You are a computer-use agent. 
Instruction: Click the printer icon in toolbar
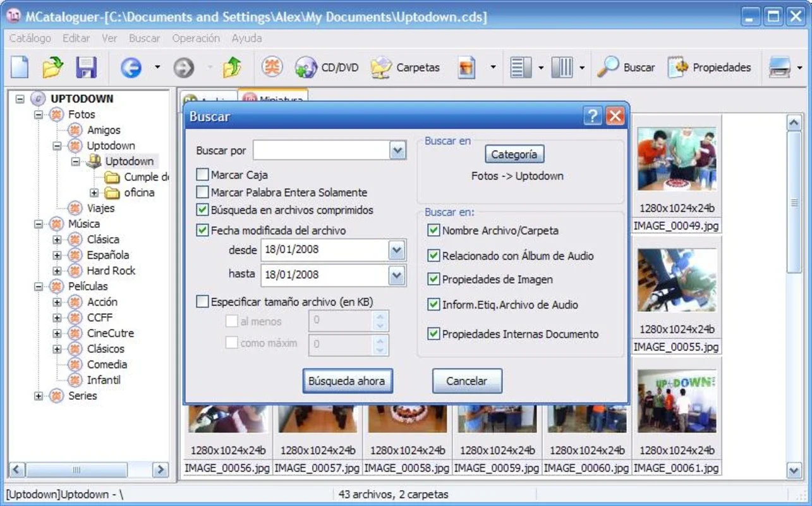pyautogui.click(x=780, y=67)
